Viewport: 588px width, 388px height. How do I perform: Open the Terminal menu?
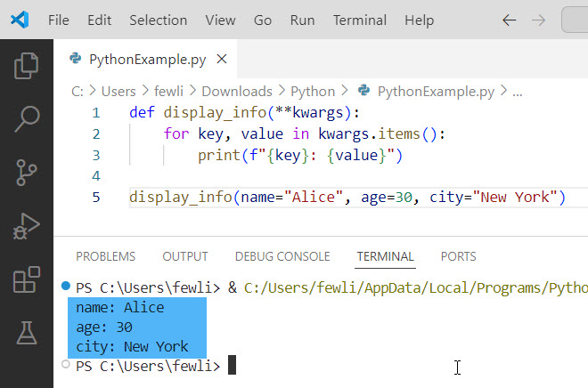[360, 20]
